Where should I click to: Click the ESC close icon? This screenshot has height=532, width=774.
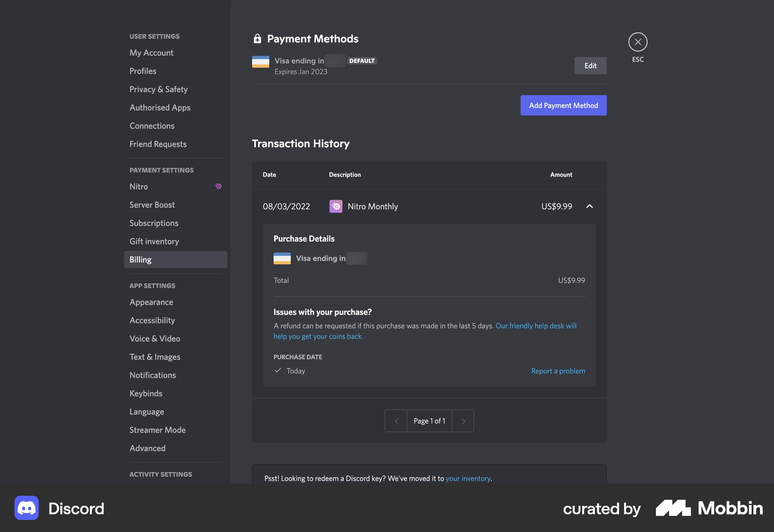637,42
